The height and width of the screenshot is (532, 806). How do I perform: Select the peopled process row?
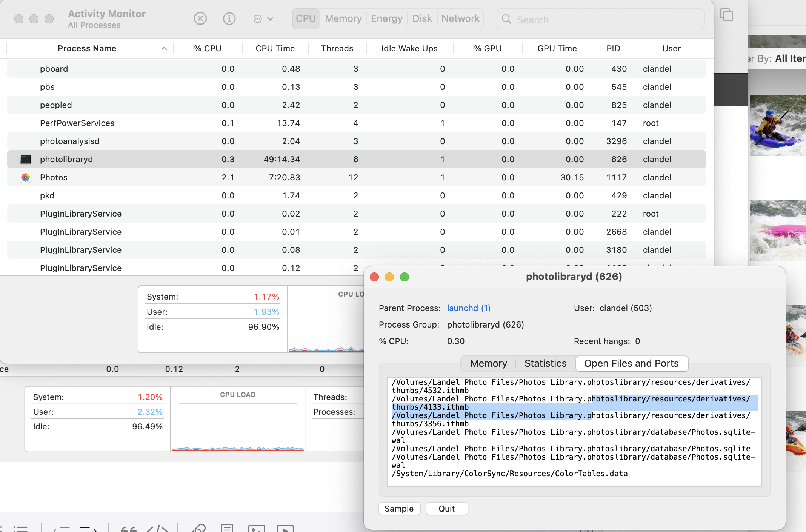[x=356, y=105]
